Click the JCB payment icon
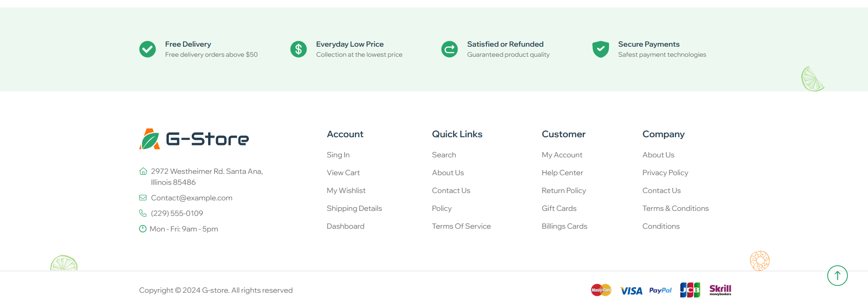This screenshot has width=868, height=306. tap(690, 290)
